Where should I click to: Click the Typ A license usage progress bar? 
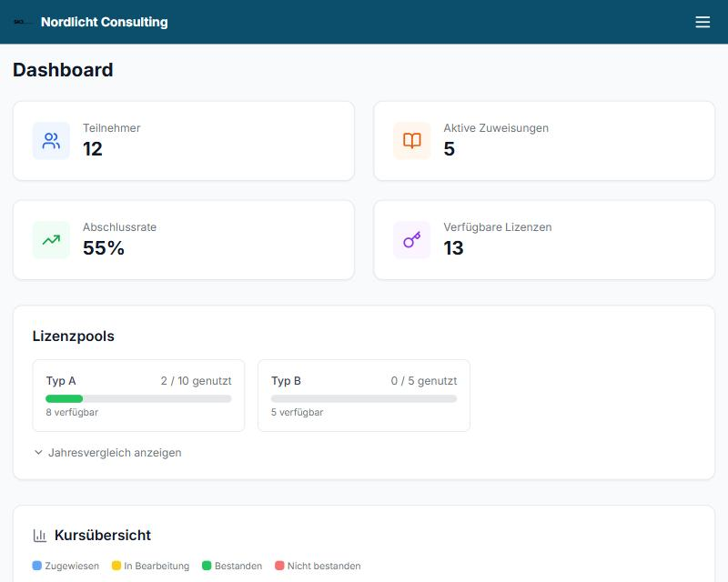click(138, 398)
